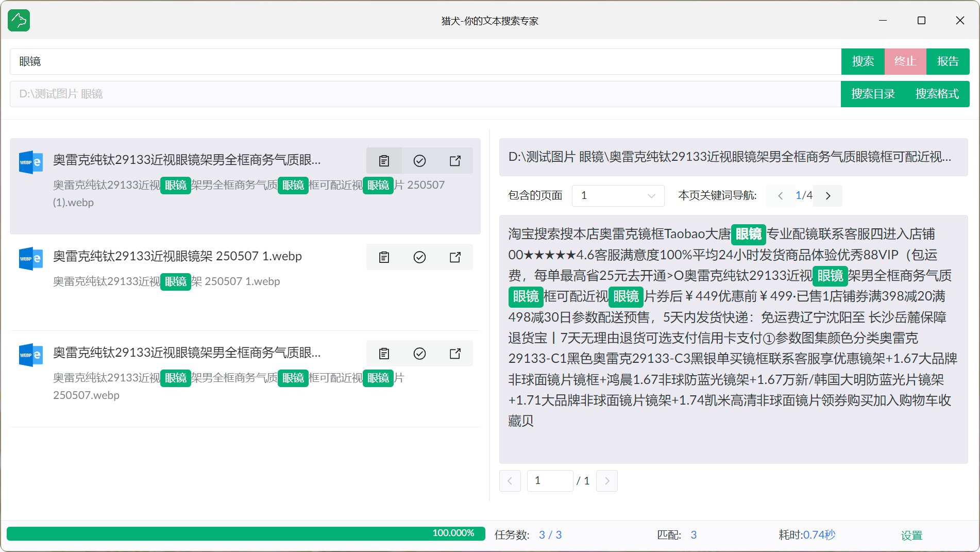980x552 pixels.
Task: Click the 1/4 keyword navigation counter
Action: pos(804,196)
